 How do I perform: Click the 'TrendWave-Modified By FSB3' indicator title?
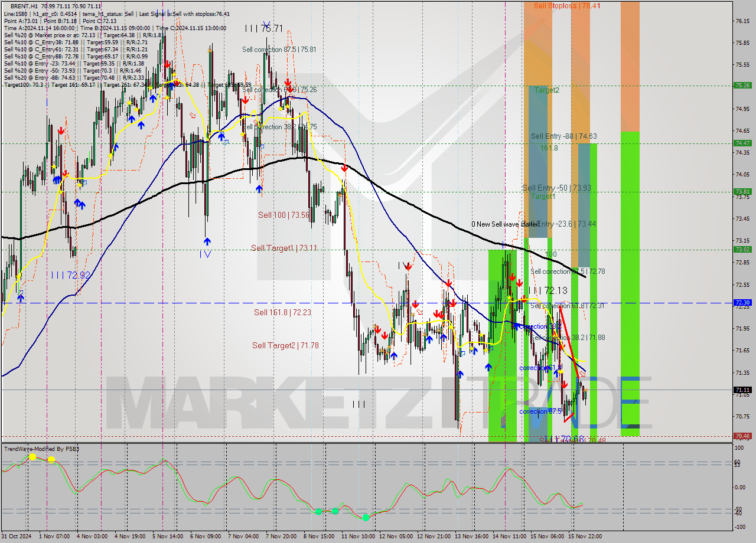click(41, 449)
